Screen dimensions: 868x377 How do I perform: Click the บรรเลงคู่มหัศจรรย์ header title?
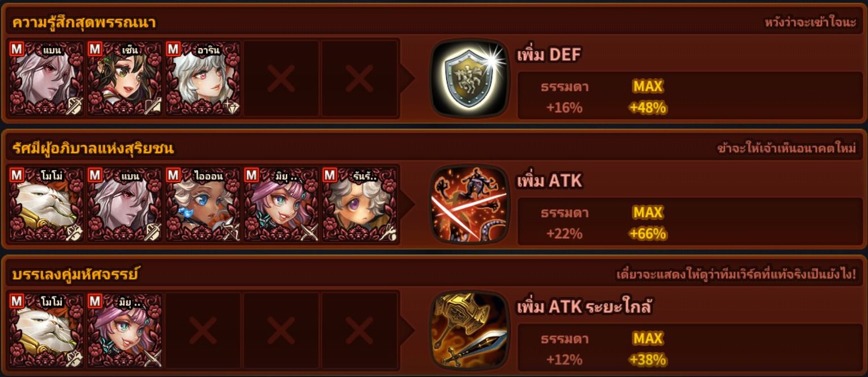tap(75, 275)
